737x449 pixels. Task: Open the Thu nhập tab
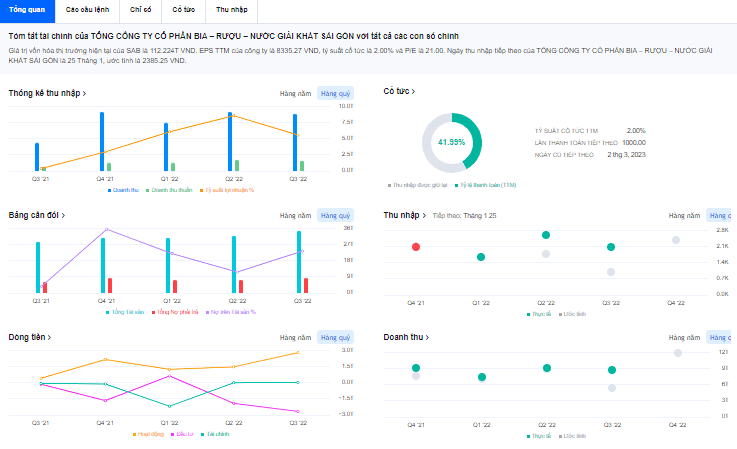pos(232,10)
